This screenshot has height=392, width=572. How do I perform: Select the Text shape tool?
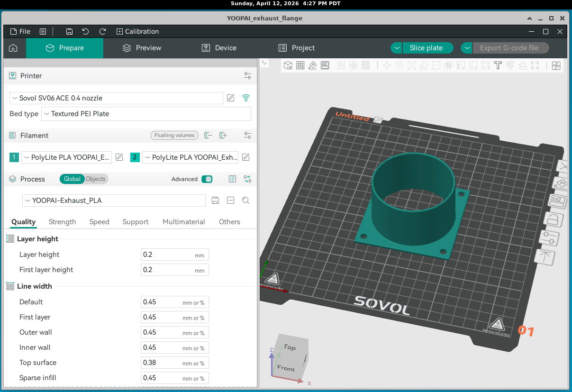tap(498, 65)
